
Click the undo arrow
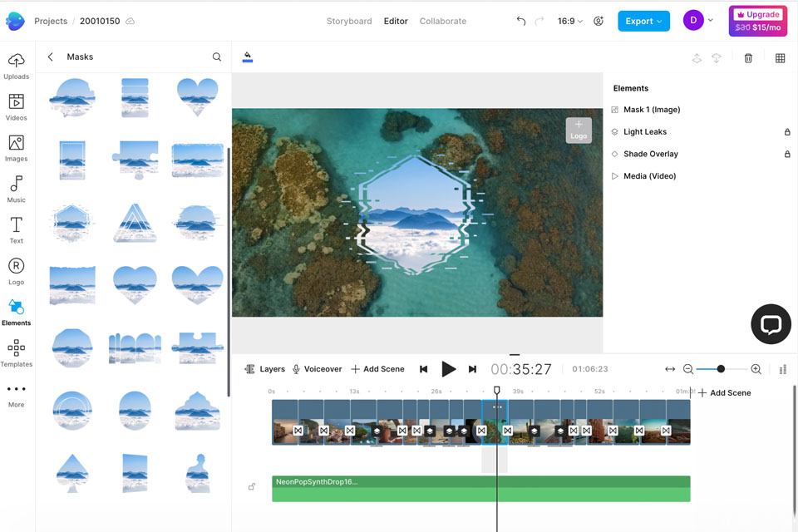[521, 21]
